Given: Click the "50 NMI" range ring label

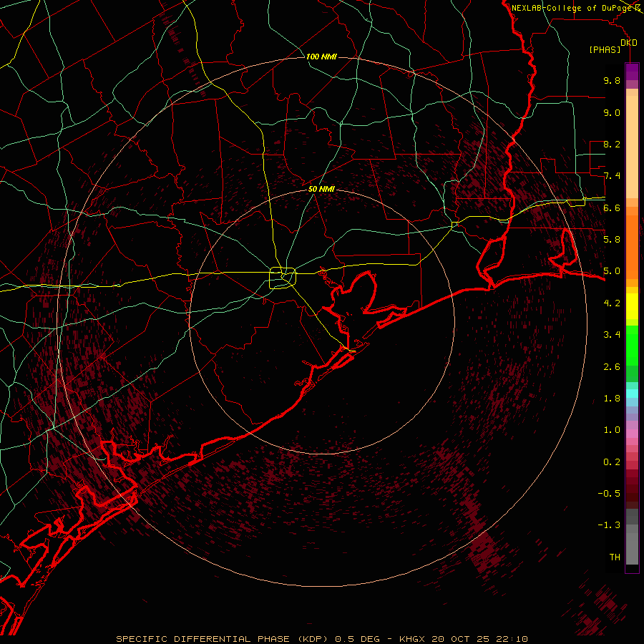Looking at the screenshot, I should pyautogui.click(x=321, y=190).
